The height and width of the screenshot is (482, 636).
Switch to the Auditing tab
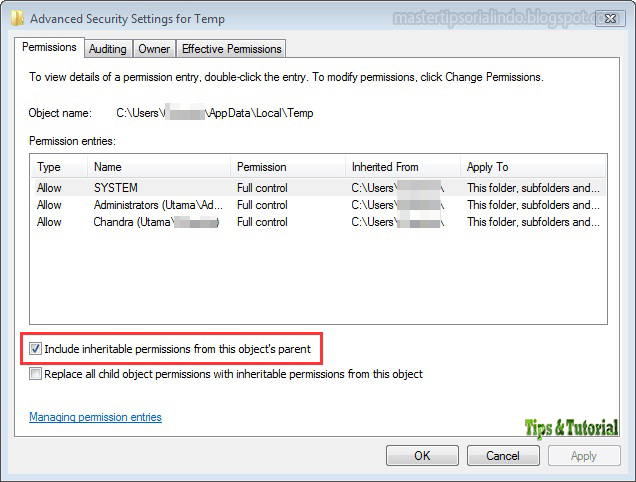[x=107, y=48]
